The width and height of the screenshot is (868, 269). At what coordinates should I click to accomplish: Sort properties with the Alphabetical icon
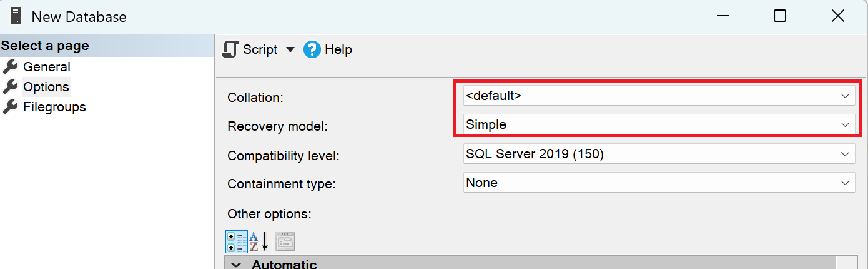(259, 241)
